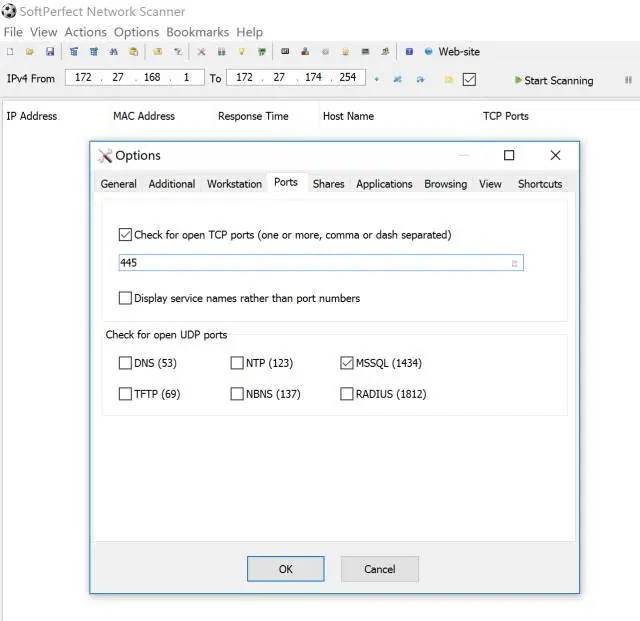Open the Actions menu
This screenshot has width=640, height=621.
[x=85, y=32]
